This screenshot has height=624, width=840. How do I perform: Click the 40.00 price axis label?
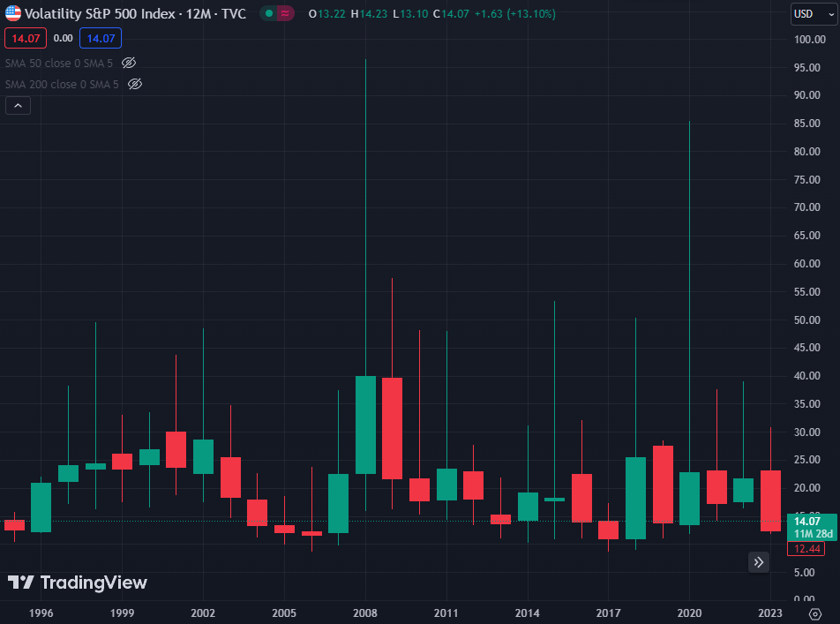coord(806,376)
